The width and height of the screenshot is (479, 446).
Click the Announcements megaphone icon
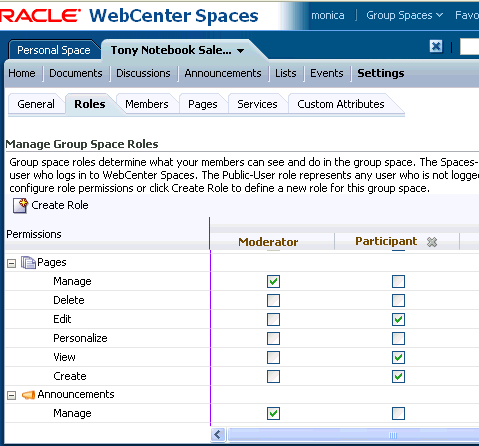click(28, 395)
